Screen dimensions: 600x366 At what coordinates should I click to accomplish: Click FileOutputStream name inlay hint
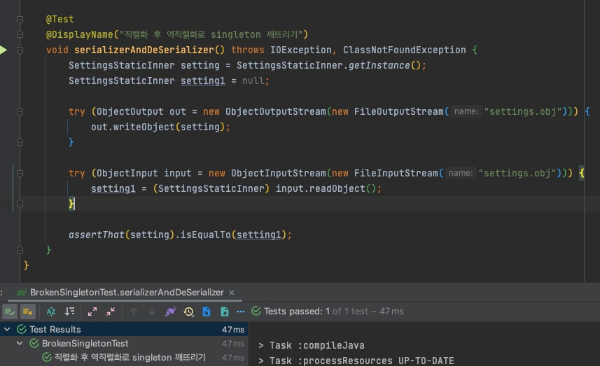466,111
